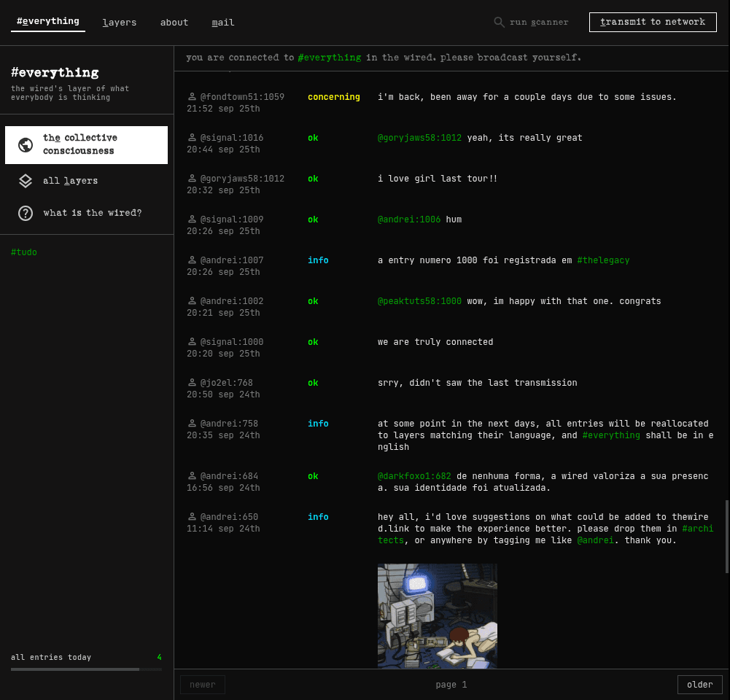Select 'what is the wired?' sidebar item

pyautogui.click(x=86, y=213)
